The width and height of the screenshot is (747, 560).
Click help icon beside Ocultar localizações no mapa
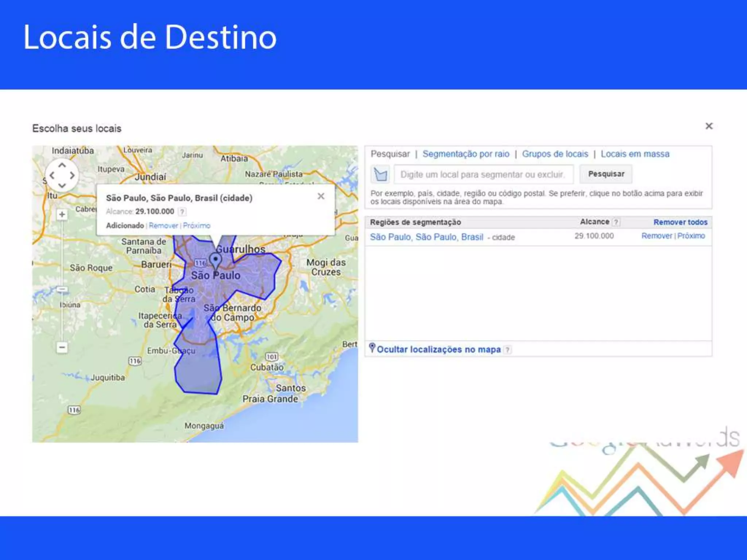point(507,350)
